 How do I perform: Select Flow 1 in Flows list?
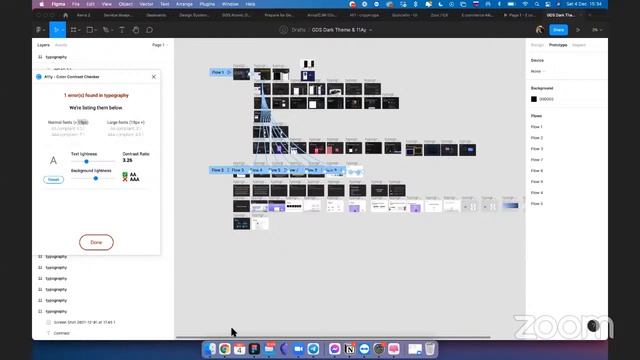[x=537, y=127]
